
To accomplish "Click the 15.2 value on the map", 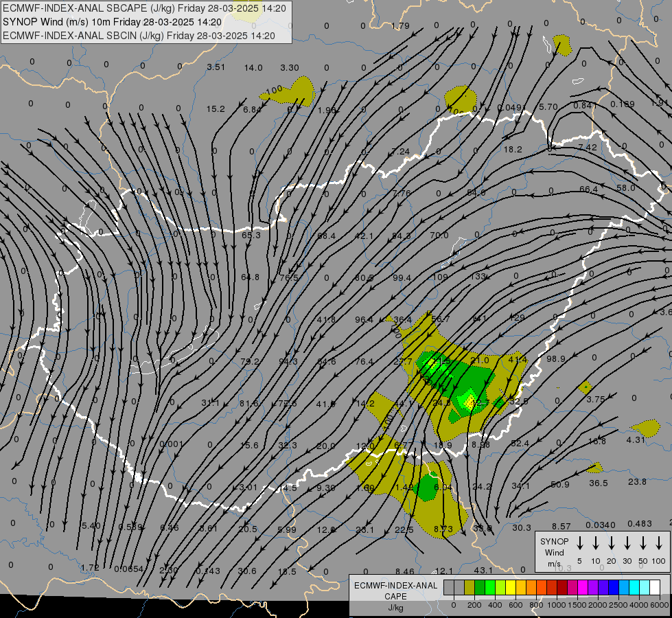I will click(216, 109).
